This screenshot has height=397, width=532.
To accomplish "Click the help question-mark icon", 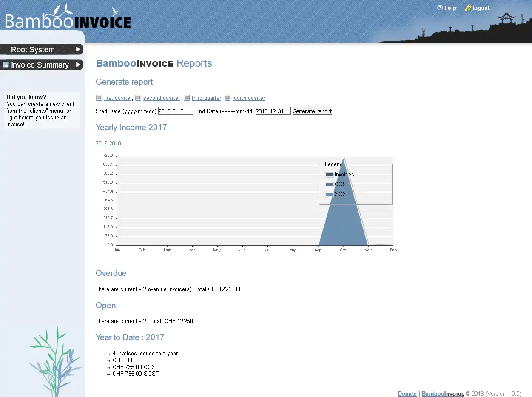I will pos(440,8).
